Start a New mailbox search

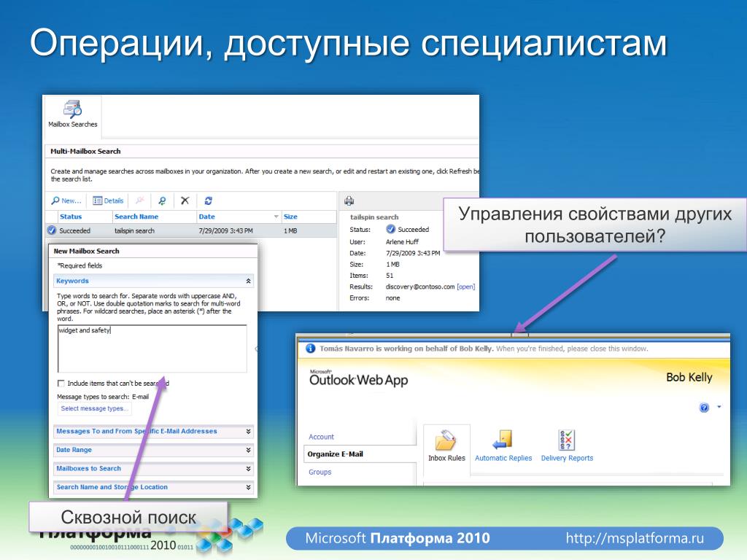coord(66,201)
